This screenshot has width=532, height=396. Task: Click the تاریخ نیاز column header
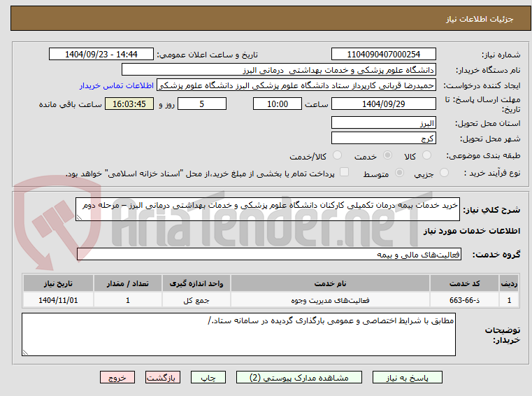click(58, 283)
